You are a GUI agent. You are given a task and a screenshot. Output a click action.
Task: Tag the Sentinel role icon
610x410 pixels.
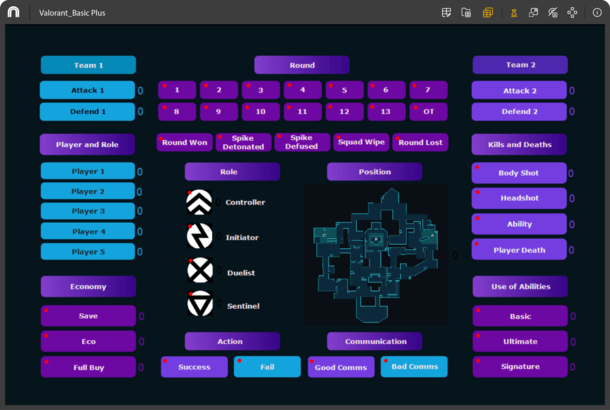coord(200,303)
